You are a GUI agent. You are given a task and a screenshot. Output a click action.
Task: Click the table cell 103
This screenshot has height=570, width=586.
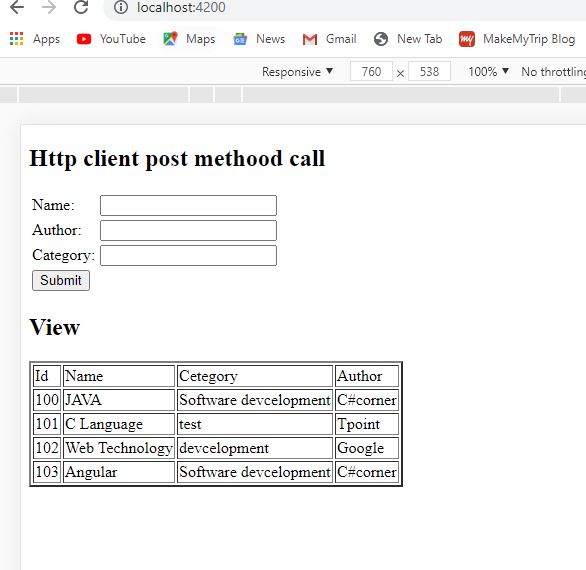coord(47,472)
